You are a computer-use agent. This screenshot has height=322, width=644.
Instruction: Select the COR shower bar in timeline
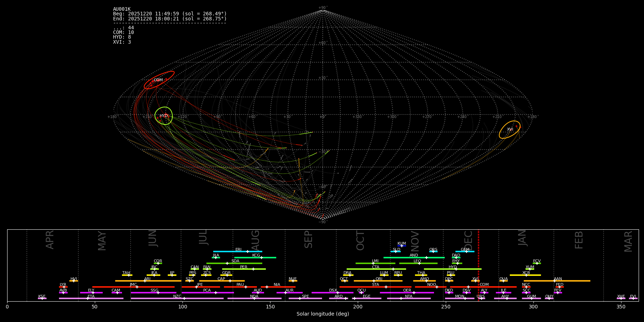[x=158, y=263]
